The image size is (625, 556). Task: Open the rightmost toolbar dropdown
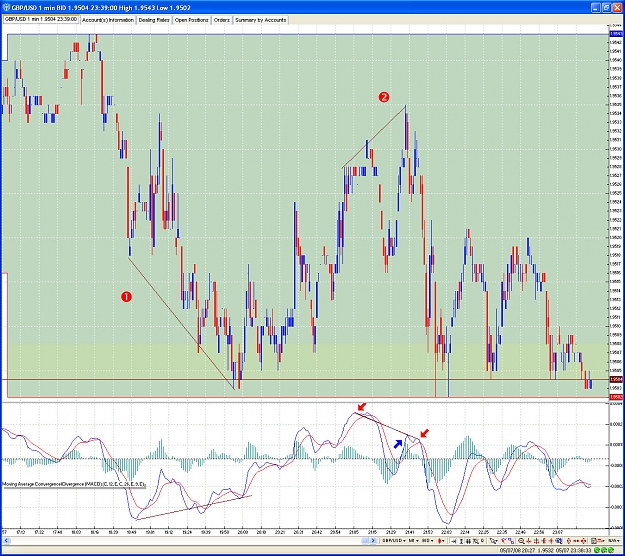(614, 541)
